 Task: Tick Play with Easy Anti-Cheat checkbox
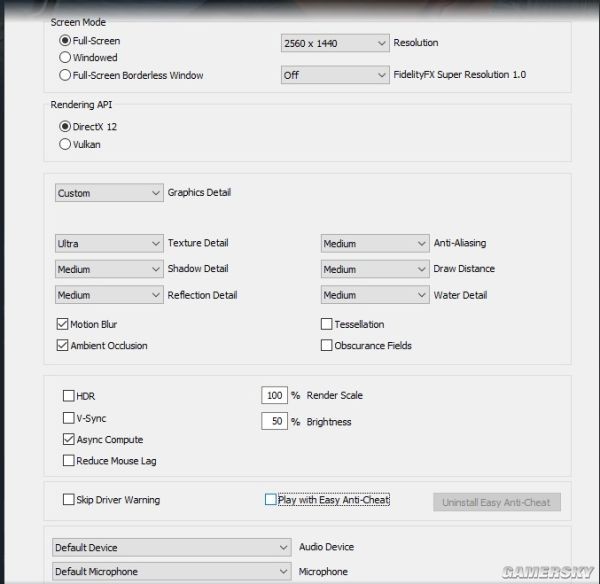click(271, 499)
